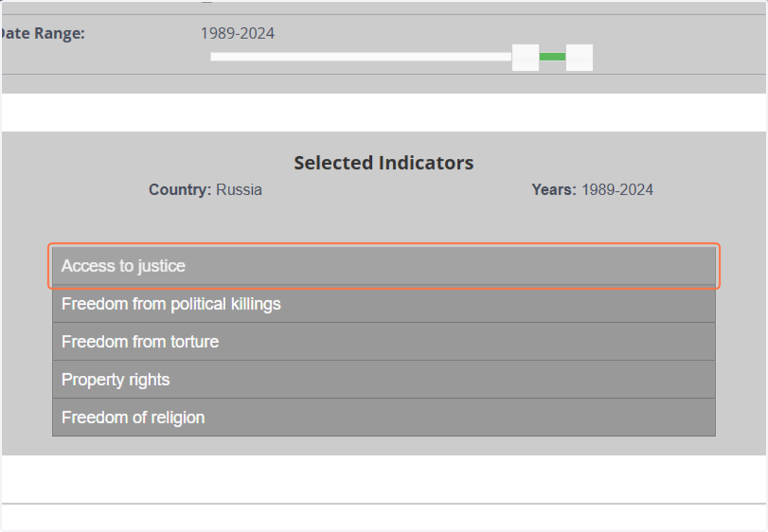Click the right date range slider handle

[x=579, y=58]
